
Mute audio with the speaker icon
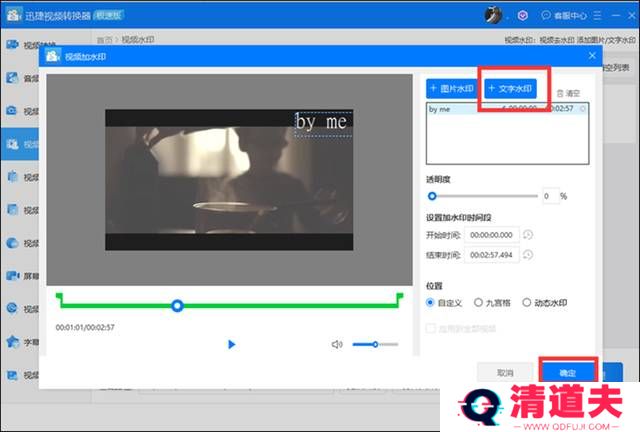click(337, 344)
